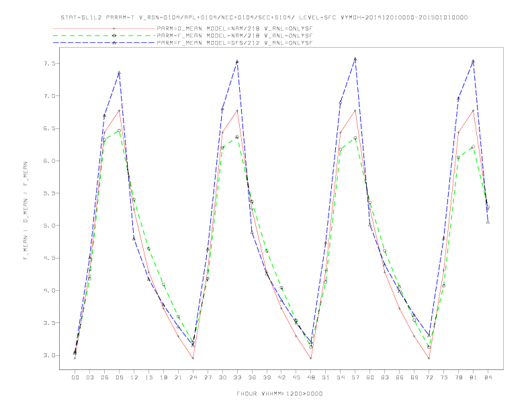The image size is (532, 411).
Task: Click the 42 forecast hour x-axis label
Action: [x=281, y=377]
